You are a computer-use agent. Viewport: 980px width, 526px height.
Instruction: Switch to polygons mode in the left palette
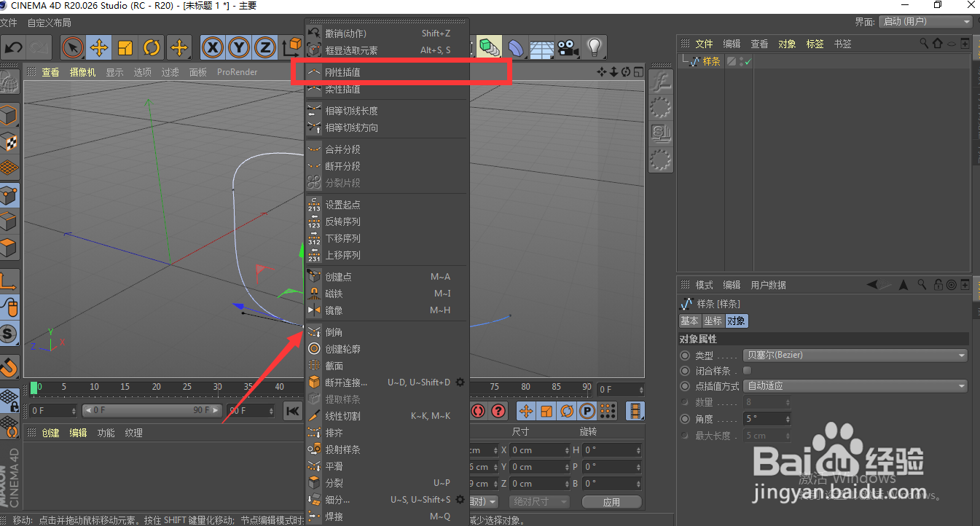point(9,248)
